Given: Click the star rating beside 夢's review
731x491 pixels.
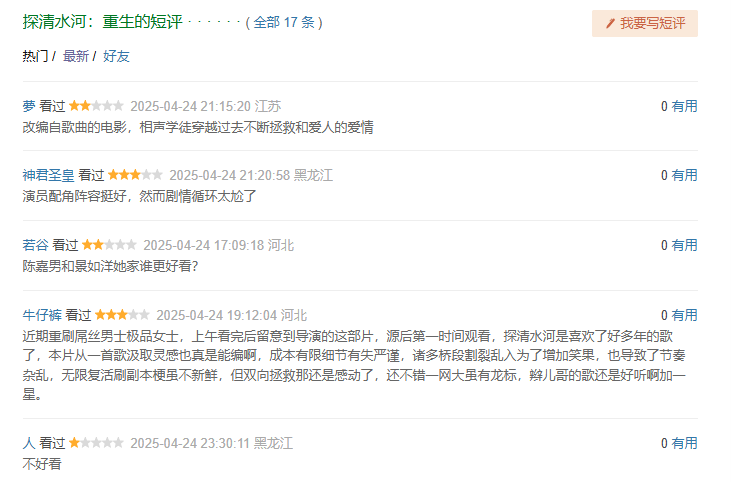Looking at the screenshot, I should [96, 106].
